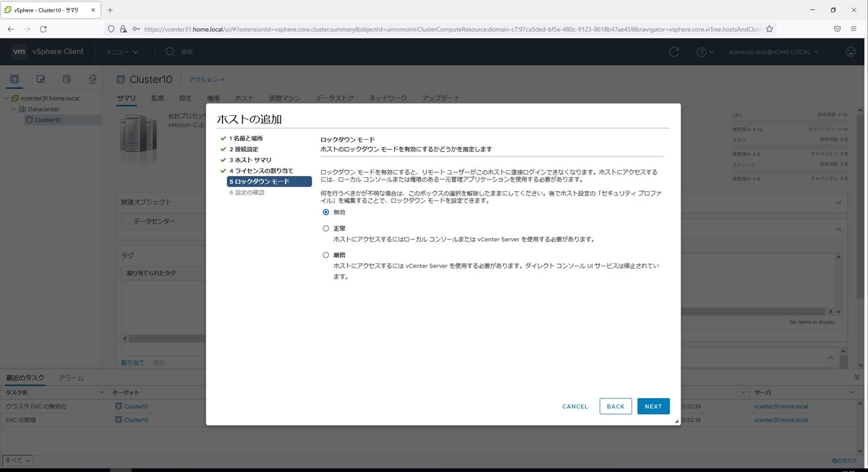Image resolution: width=868 pixels, height=472 pixels.
Task: Go to wizard step 2 接続設定
Action: [244, 149]
